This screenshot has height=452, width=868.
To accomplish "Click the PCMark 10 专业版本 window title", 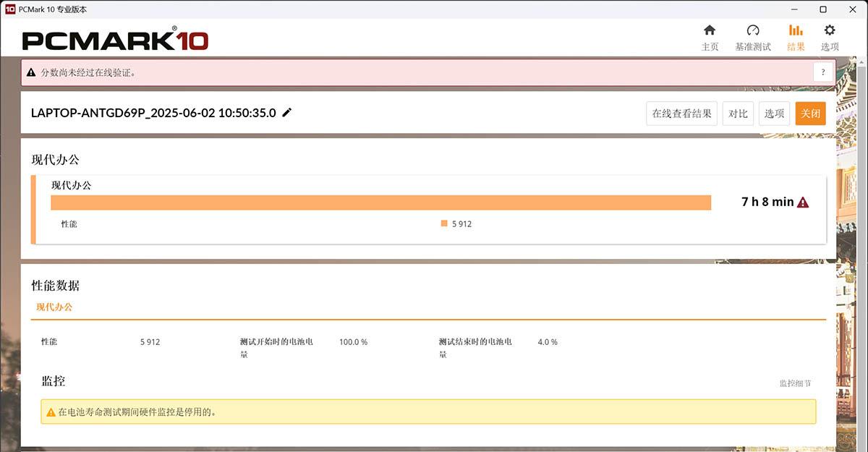I will 53,9.
